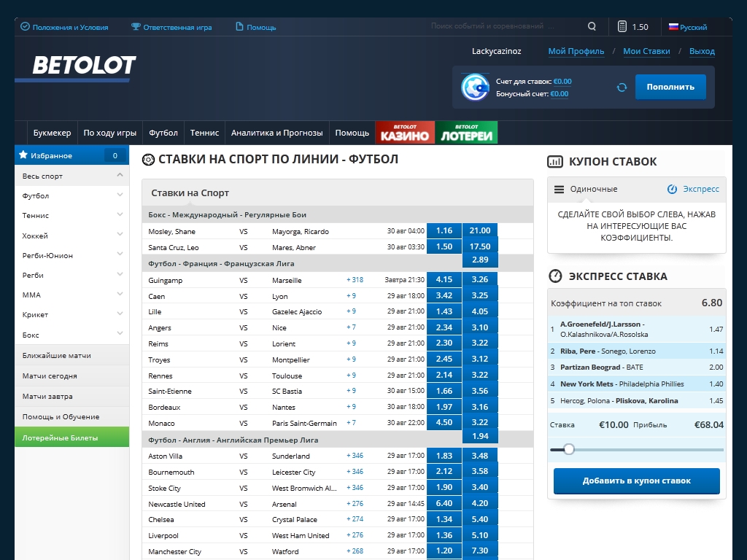Viewport: 747px width, 560px height.
Task: Click the Favorites star icon
Action: click(23, 155)
